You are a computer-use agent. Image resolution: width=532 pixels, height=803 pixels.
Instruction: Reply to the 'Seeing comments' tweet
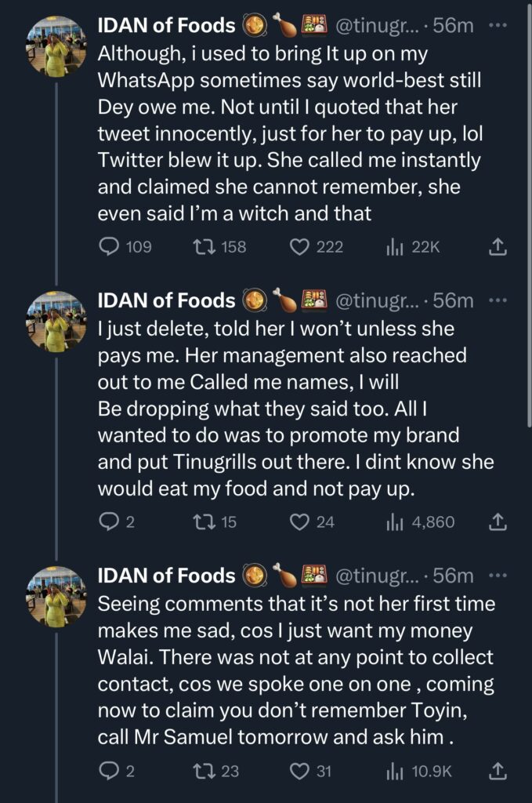[108, 772]
